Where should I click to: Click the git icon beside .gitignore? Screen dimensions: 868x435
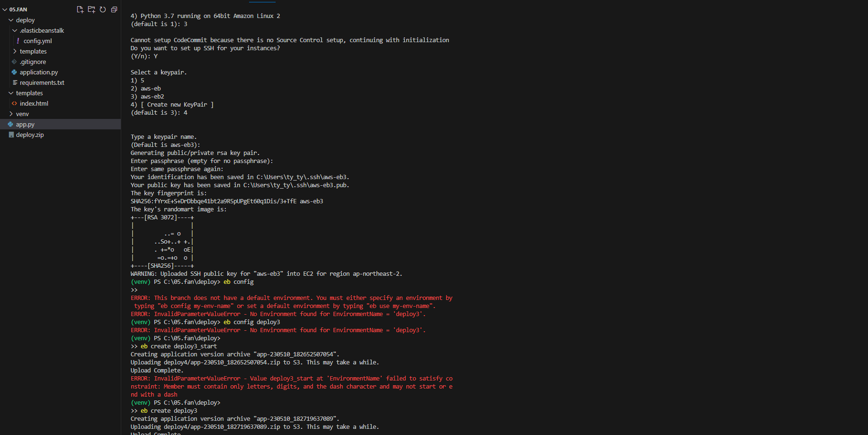(x=14, y=62)
